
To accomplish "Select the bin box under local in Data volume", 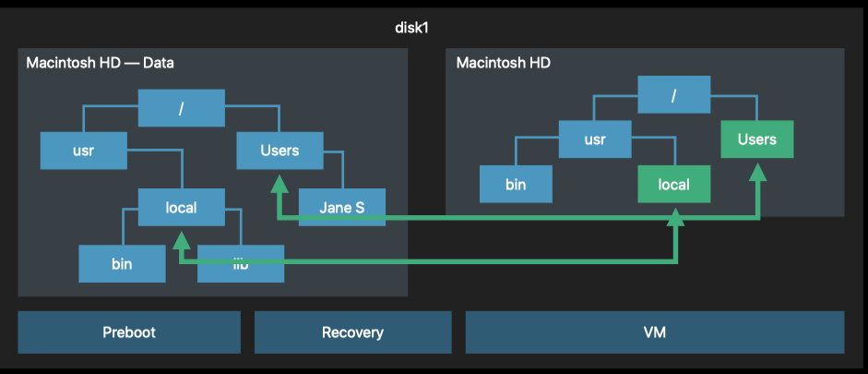I will pyautogui.click(x=122, y=264).
